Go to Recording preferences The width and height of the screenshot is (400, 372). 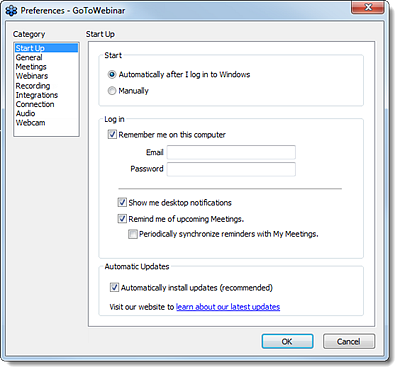point(33,86)
